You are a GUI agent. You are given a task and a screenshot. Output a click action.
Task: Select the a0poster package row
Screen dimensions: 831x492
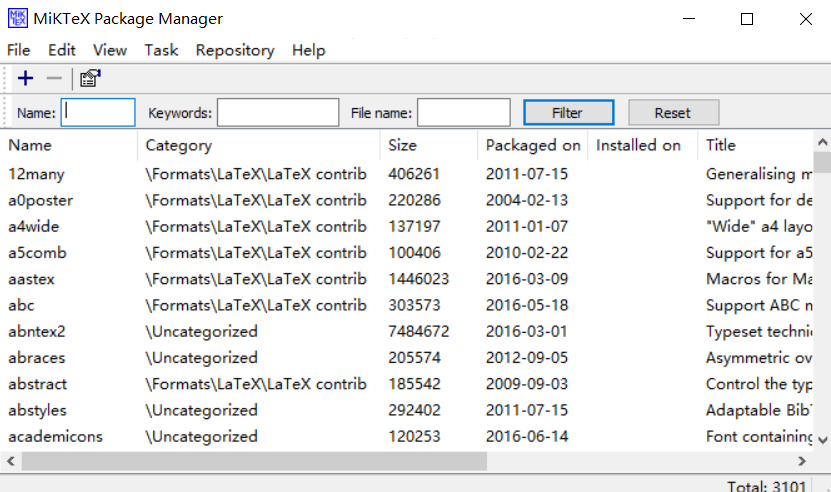pyautogui.click(x=406, y=200)
